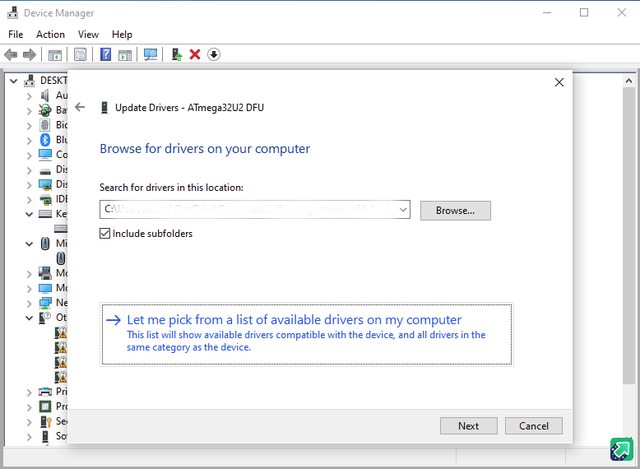Scan for hardware changes via monitor icon

tap(150, 55)
